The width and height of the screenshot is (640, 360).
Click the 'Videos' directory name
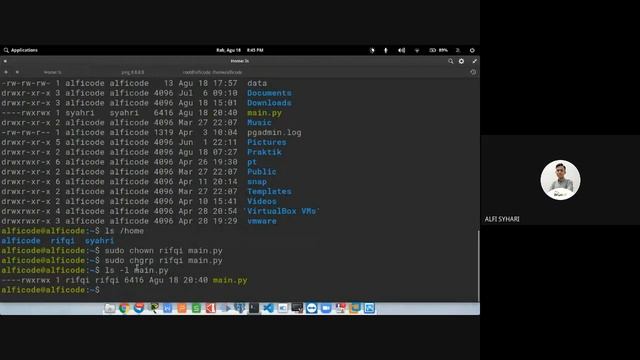click(262, 201)
